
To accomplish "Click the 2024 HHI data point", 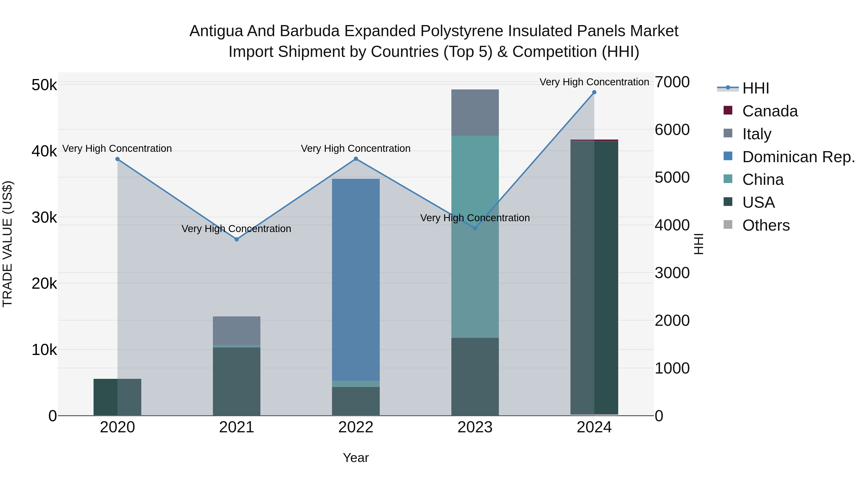I will point(594,92).
